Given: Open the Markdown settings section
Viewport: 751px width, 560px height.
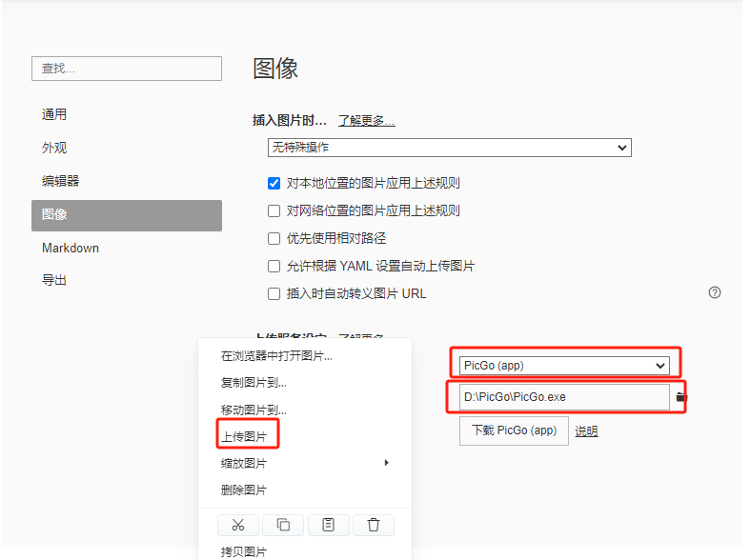Looking at the screenshot, I should click(x=71, y=248).
